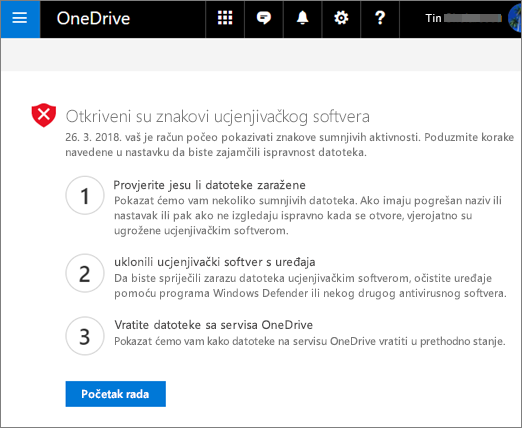Click the gray banner below the header

[261, 54]
